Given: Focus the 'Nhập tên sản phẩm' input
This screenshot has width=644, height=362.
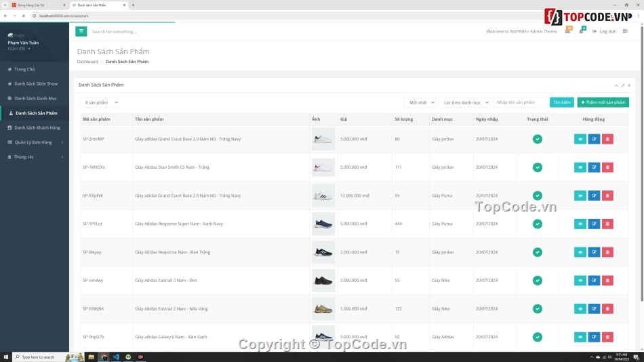Looking at the screenshot, I should click(521, 102).
